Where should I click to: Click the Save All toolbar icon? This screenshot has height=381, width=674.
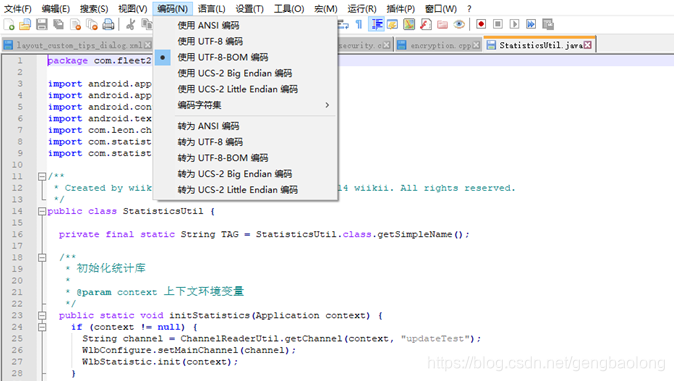click(58, 25)
